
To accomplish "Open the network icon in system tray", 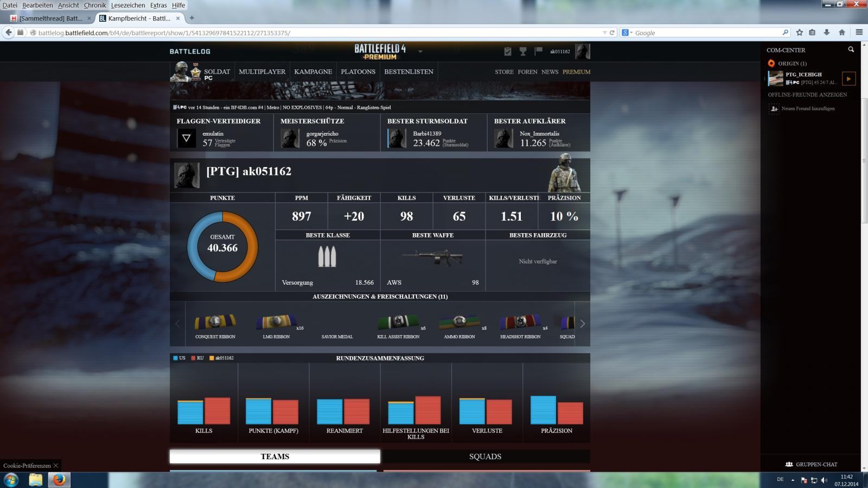I will 814,480.
